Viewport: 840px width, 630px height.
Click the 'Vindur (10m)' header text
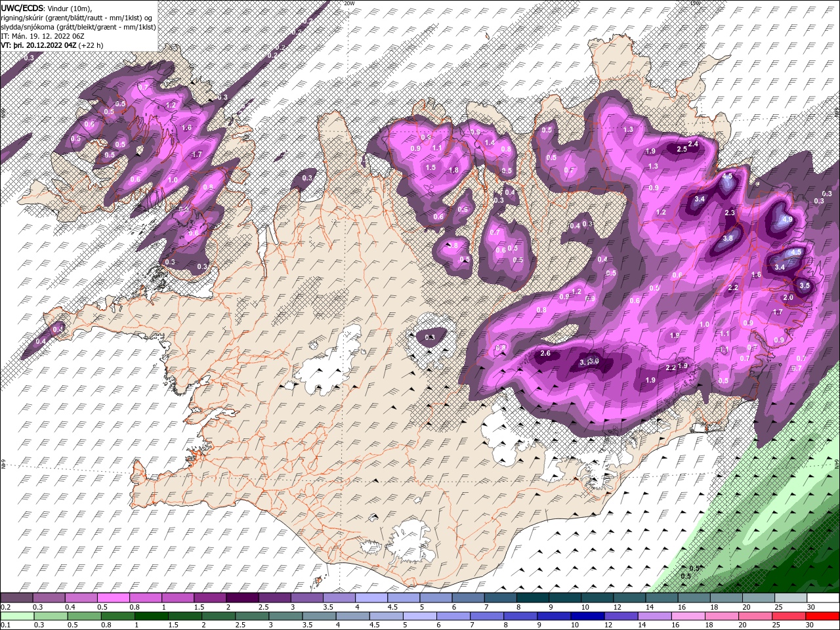click(x=70, y=8)
